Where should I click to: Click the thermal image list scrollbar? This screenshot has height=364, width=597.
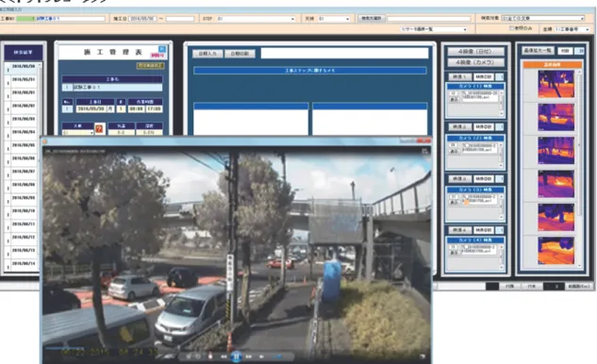point(579,168)
